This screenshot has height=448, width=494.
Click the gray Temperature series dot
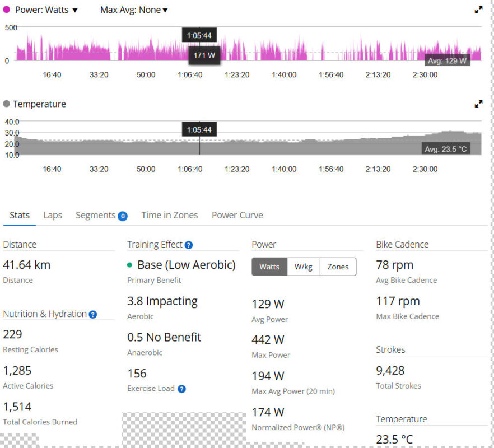click(6, 104)
